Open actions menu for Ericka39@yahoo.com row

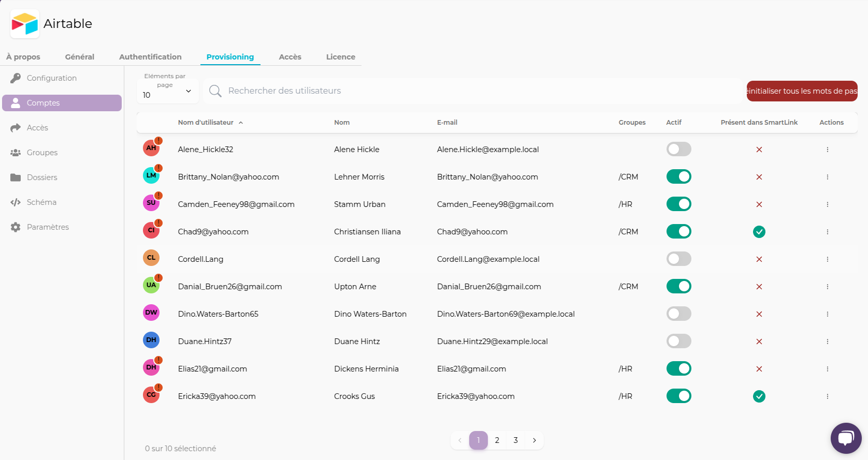827,396
